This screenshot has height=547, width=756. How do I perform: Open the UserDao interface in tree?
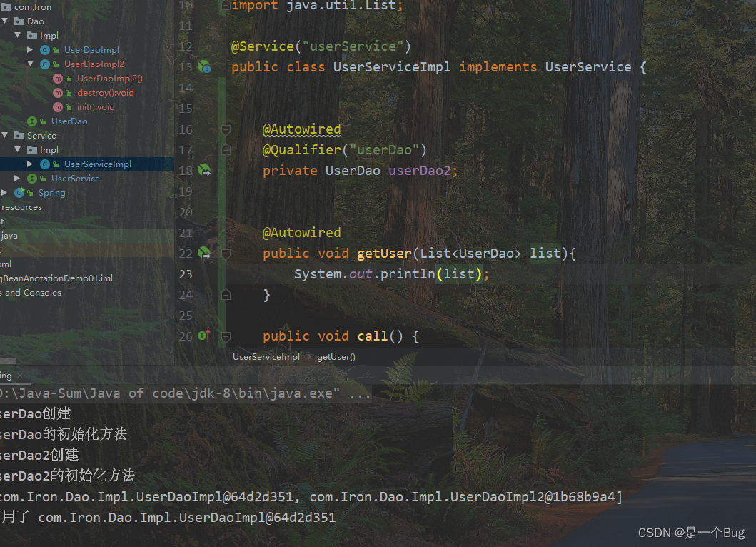click(x=69, y=121)
